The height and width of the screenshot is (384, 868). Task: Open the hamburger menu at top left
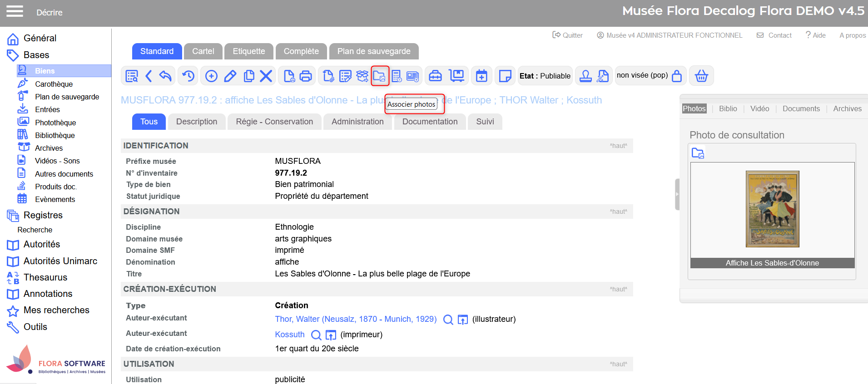15,11
